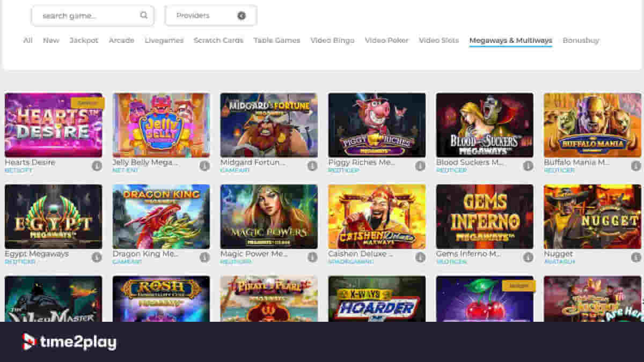
Task: Open the Buffalo Mania game thumbnail
Action: 592,125
